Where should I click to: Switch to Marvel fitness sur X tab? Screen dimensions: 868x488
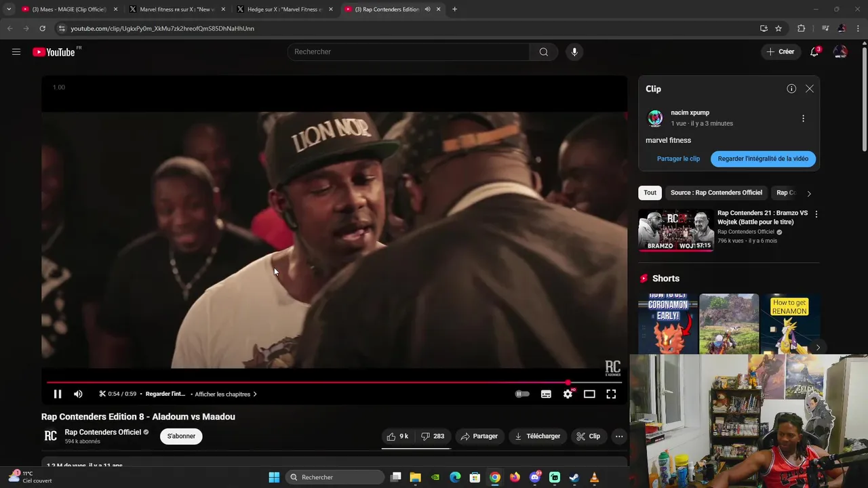pos(176,9)
